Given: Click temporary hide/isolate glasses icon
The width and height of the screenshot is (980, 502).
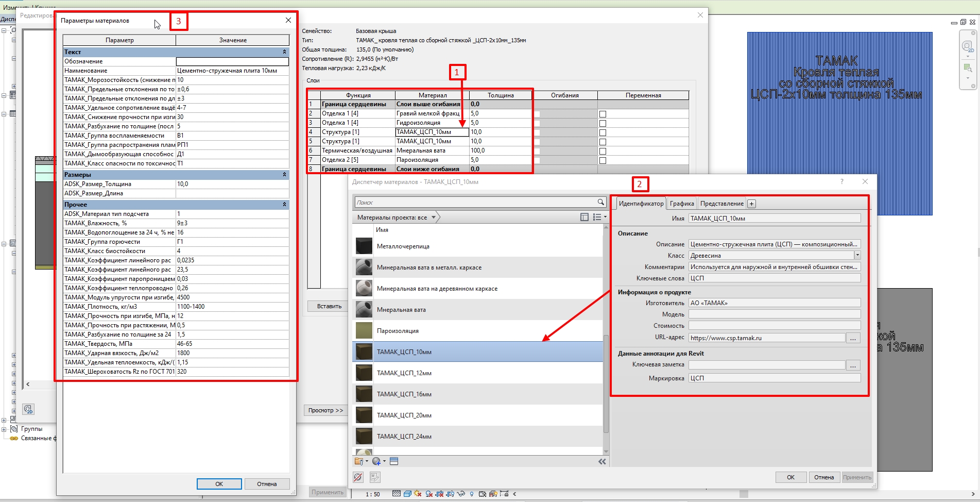Looking at the screenshot, I should tap(461, 494).
